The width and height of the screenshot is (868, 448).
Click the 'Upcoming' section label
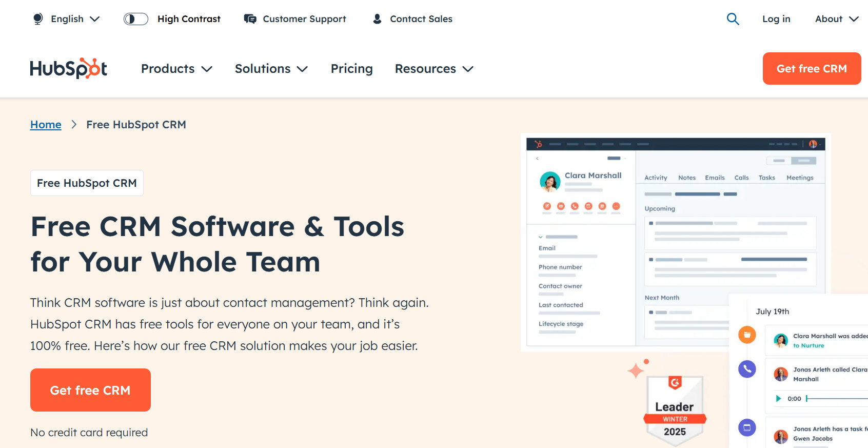[660, 209]
